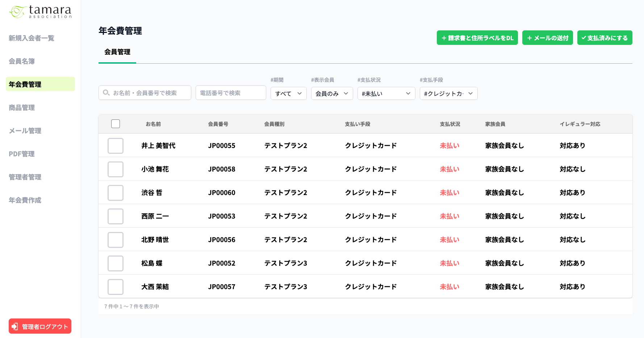Click member number JP00057
This screenshot has height=338, width=644.
point(222,287)
